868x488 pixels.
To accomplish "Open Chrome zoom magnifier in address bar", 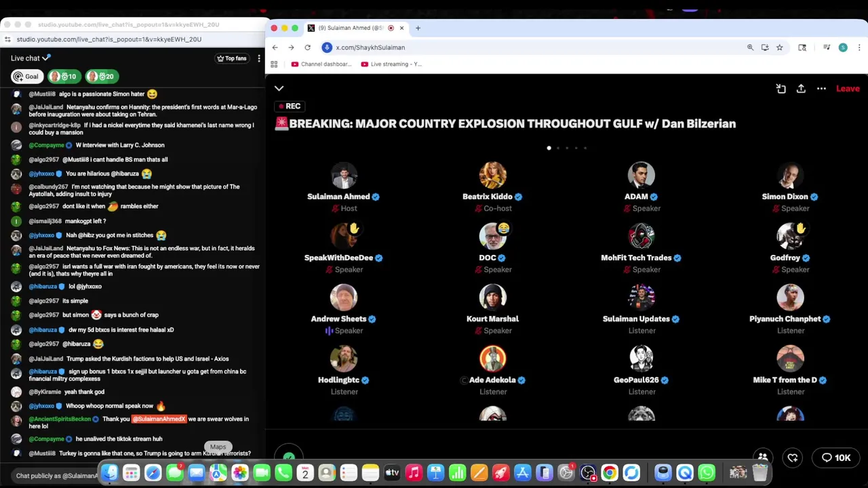I will tap(750, 47).
